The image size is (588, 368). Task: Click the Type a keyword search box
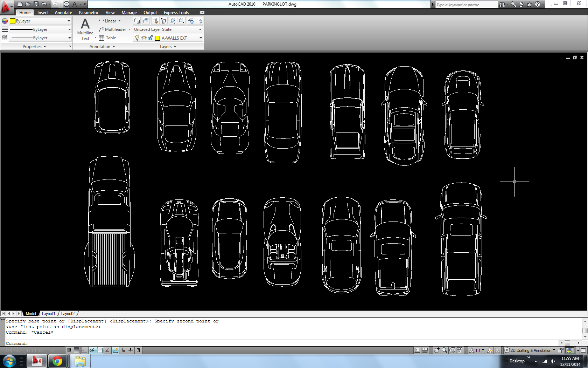(466, 5)
